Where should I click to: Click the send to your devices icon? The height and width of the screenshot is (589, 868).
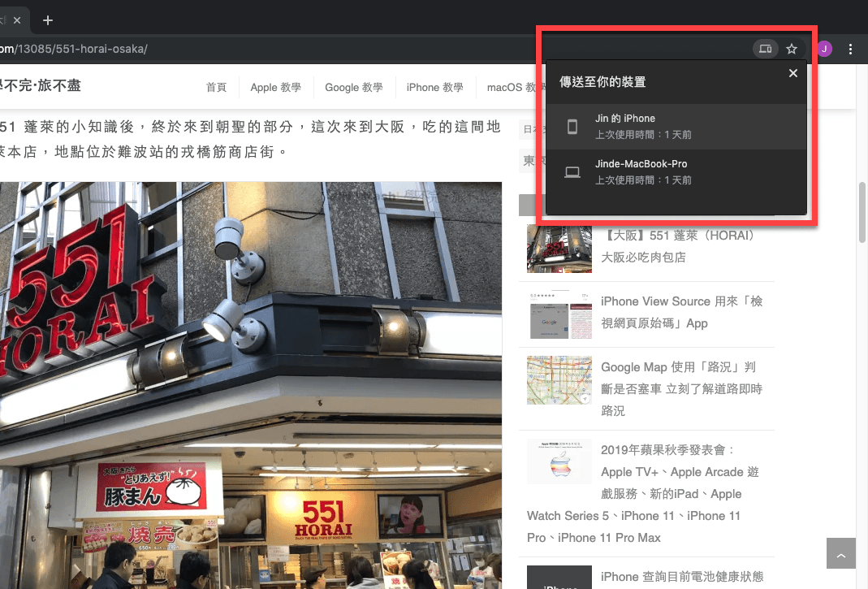pos(765,49)
